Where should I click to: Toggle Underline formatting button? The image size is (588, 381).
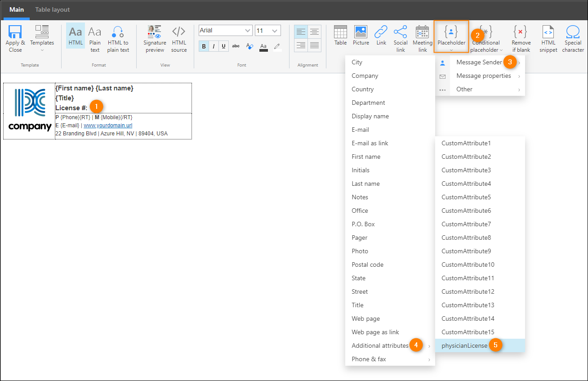[x=223, y=46]
